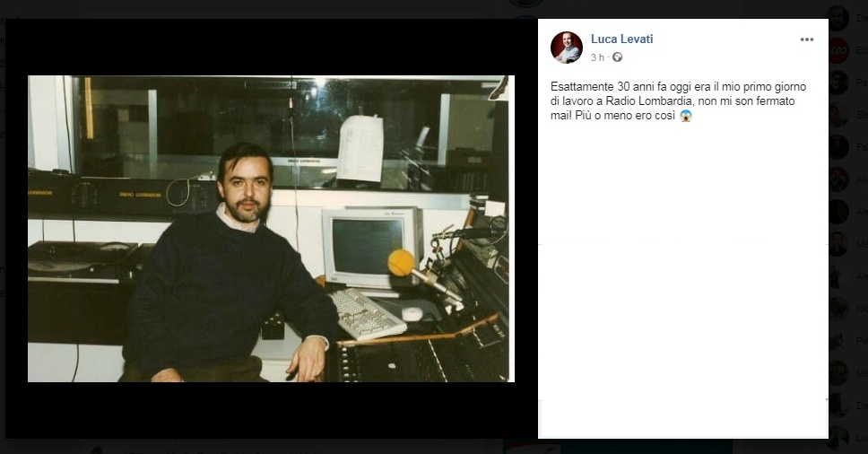Screen dimensions: 868x454
Task: Open chat contact avatar next to 'Ste'
Action: coord(838,115)
